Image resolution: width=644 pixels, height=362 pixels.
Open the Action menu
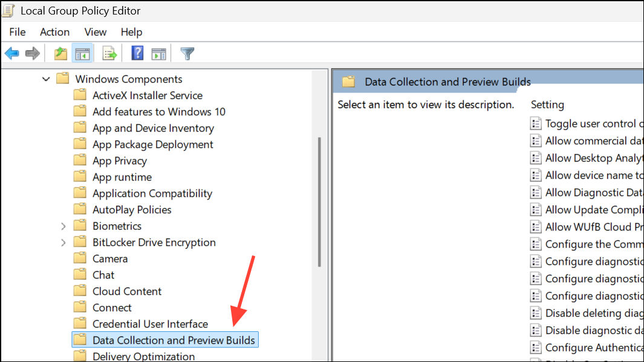[54, 32]
